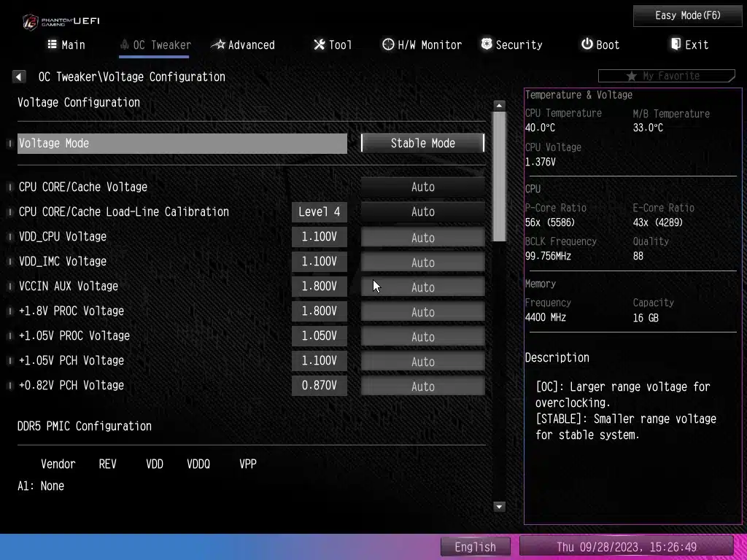Open the H/W Monitor tab
747x560 pixels.
pos(422,45)
